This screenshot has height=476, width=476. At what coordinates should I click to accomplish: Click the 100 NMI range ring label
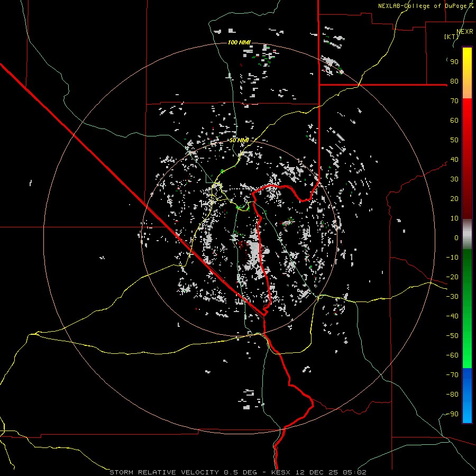[x=239, y=42]
